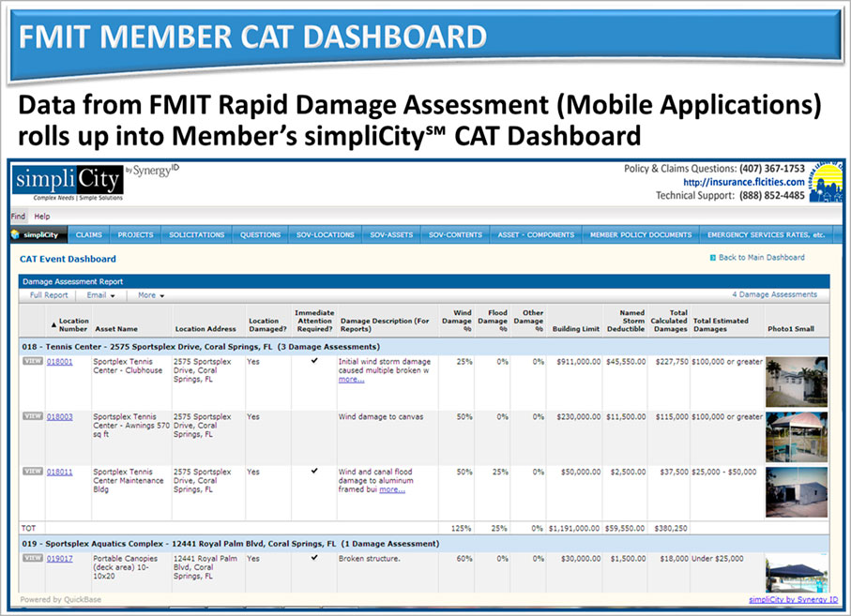The image size is (851, 616).
Task: Click 'Under $25,000' estimated damages cell
Action: pyautogui.click(x=718, y=559)
